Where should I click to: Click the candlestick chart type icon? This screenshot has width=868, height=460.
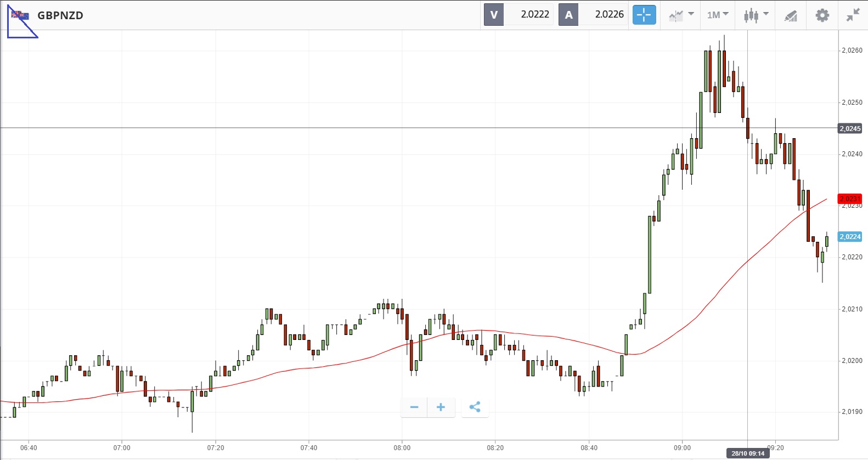[x=751, y=15]
